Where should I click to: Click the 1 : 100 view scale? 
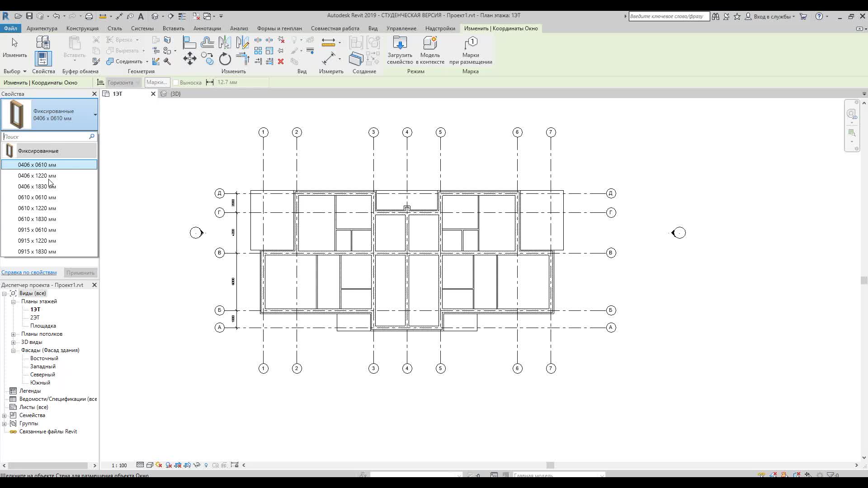(119, 465)
